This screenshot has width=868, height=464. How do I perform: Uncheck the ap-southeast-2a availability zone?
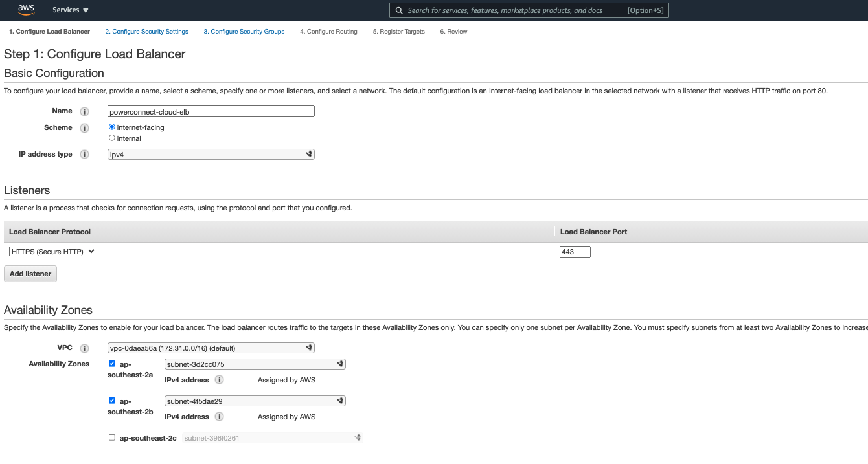112,364
